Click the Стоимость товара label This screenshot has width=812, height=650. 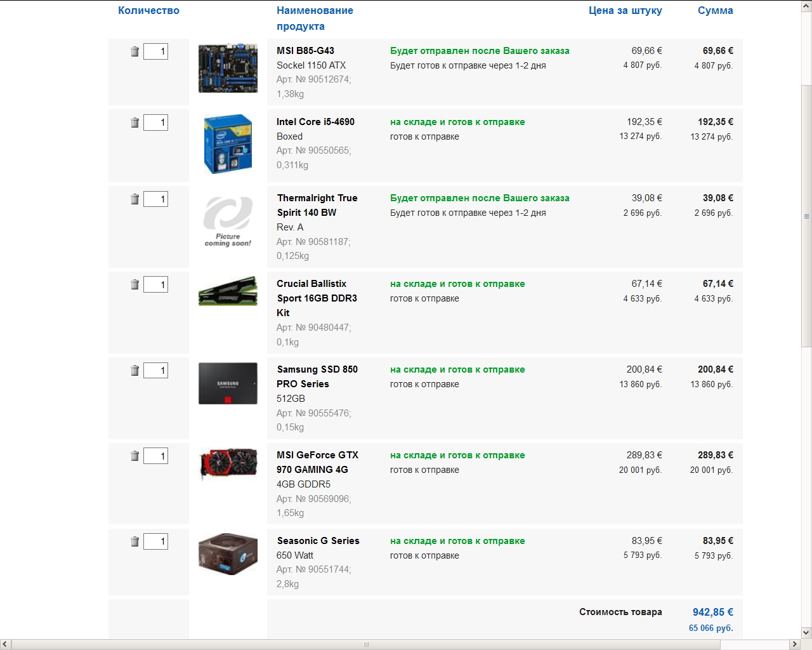(620, 612)
